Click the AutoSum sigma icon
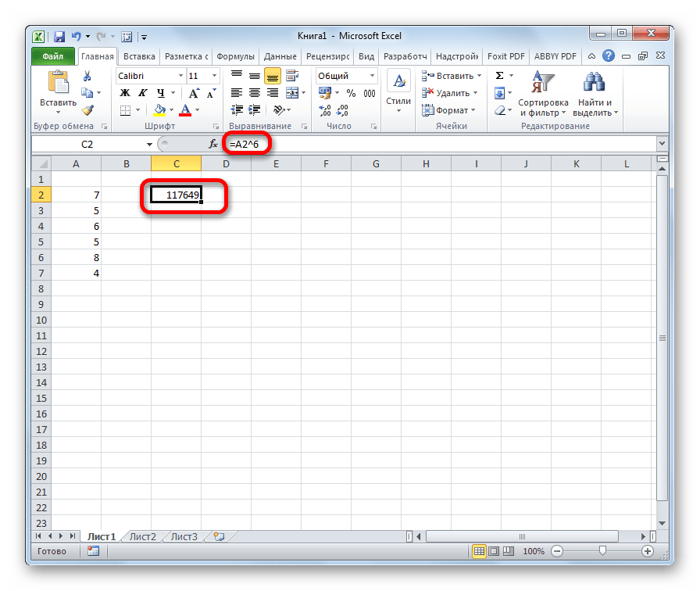 tap(499, 76)
